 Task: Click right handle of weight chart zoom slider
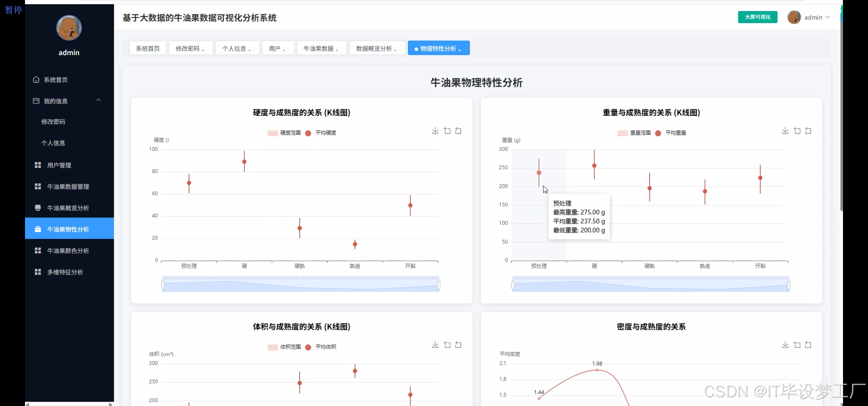point(789,285)
